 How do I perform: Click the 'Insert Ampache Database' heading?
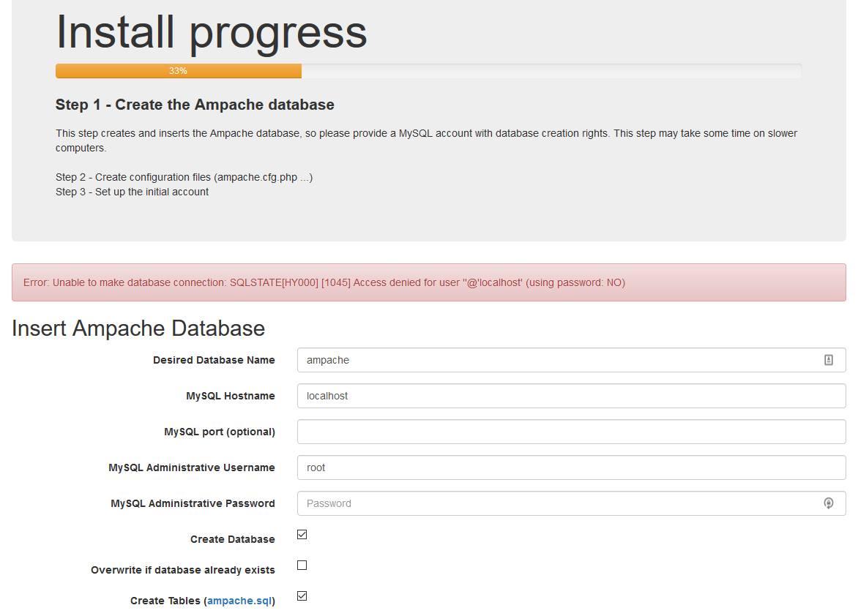[138, 328]
